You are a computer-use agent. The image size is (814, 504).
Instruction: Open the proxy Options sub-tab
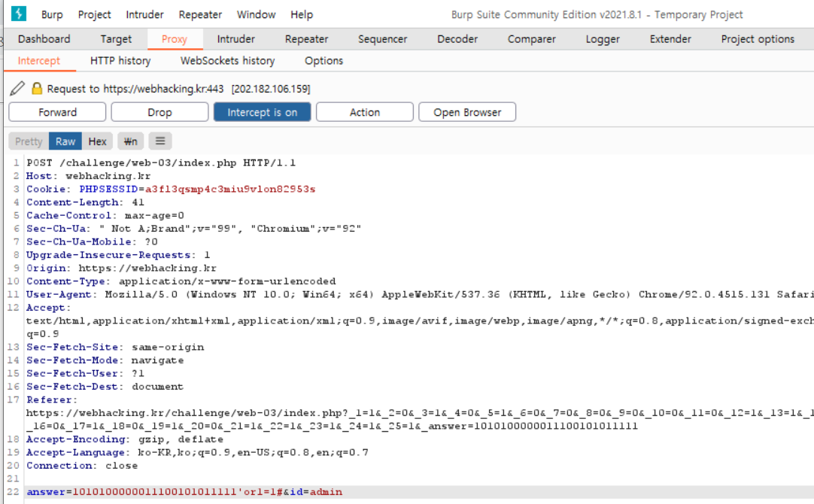pos(324,61)
